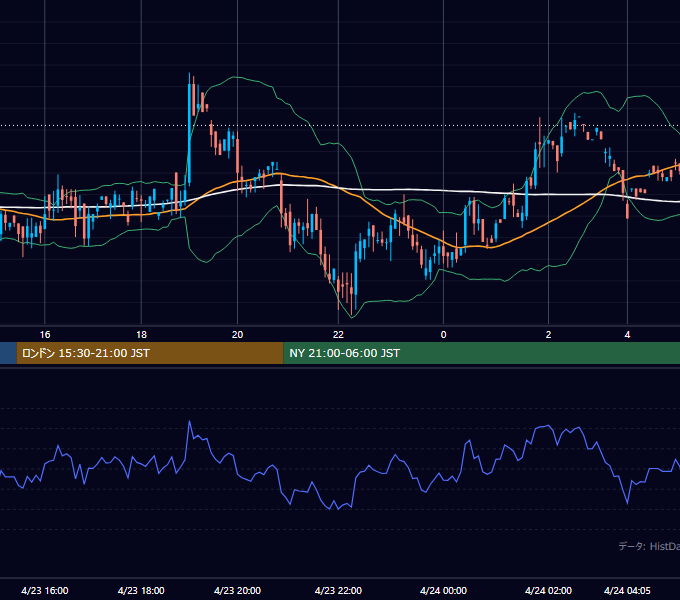680x600 pixels.
Task: Click the '4/23 16:00' date label
Action: 45,590
